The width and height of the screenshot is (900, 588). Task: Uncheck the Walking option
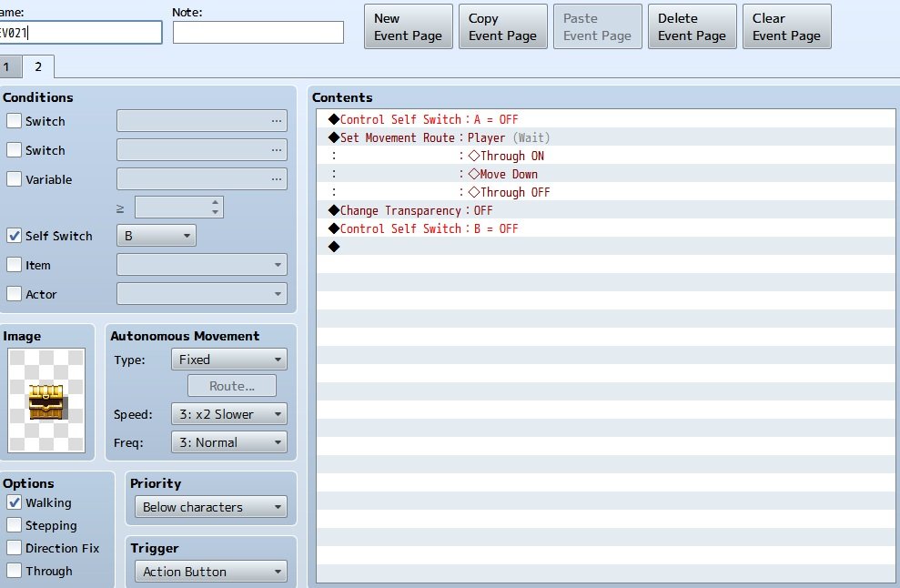[14, 502]
